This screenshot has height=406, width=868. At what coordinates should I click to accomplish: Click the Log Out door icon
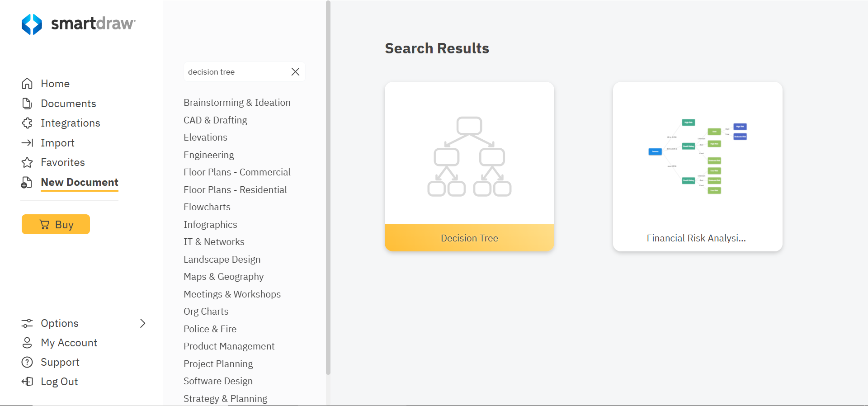click(x=27, y=382)
